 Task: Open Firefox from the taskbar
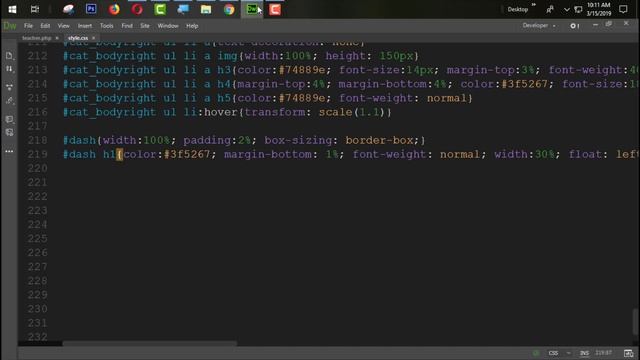click(114, 9)
